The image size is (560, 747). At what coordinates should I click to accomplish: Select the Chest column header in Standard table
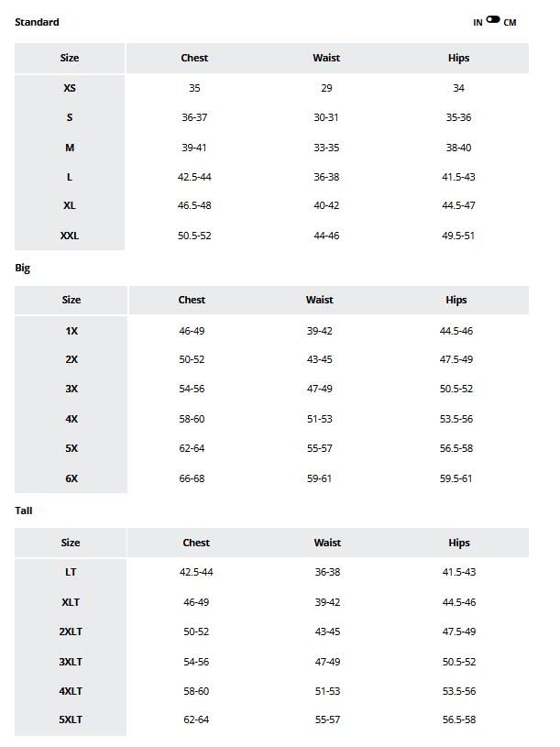(194, 58)
